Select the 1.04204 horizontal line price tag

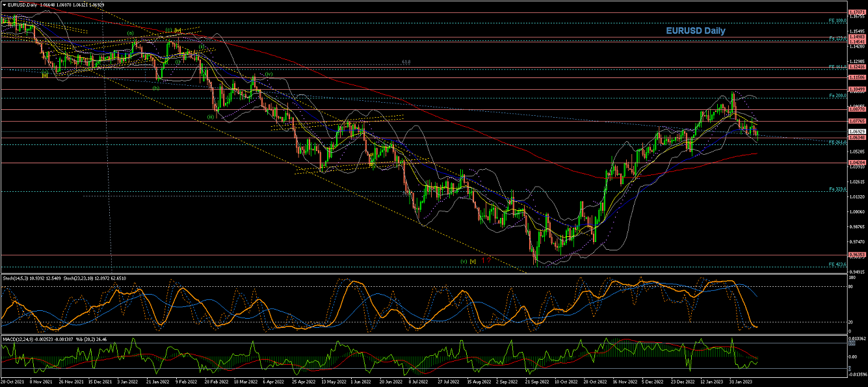858,163
